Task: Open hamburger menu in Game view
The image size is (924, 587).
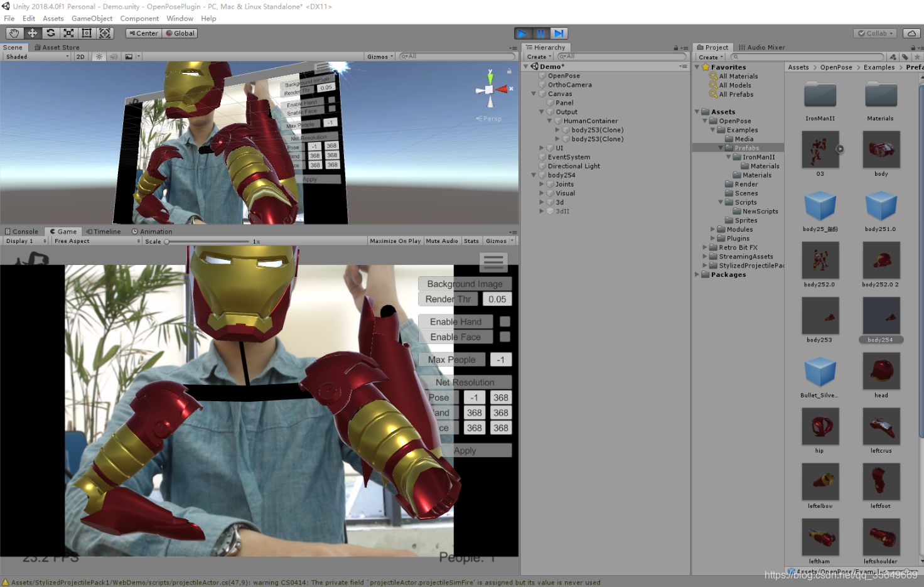Action: click(493, 262)
